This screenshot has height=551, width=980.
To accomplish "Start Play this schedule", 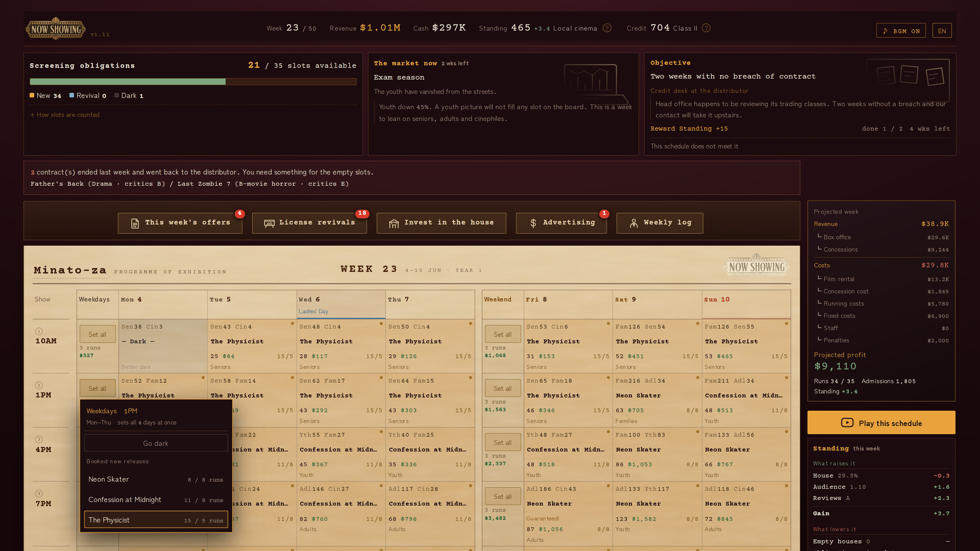I will point(881,422).
